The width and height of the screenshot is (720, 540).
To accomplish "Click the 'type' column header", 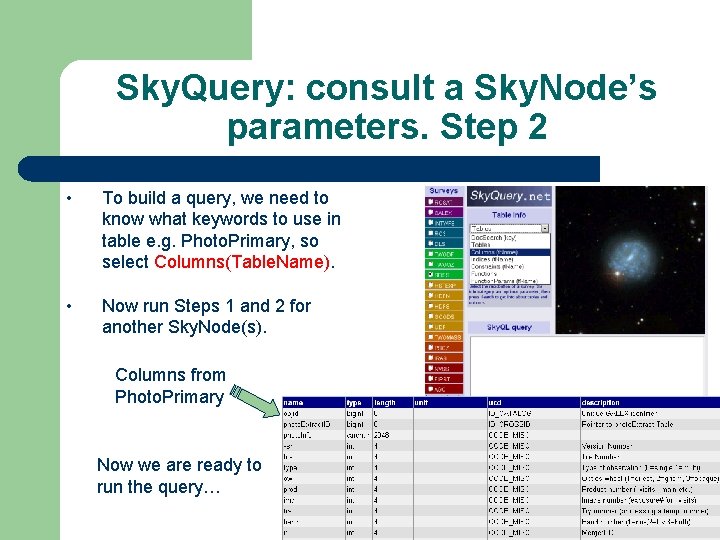I will 359,403.
